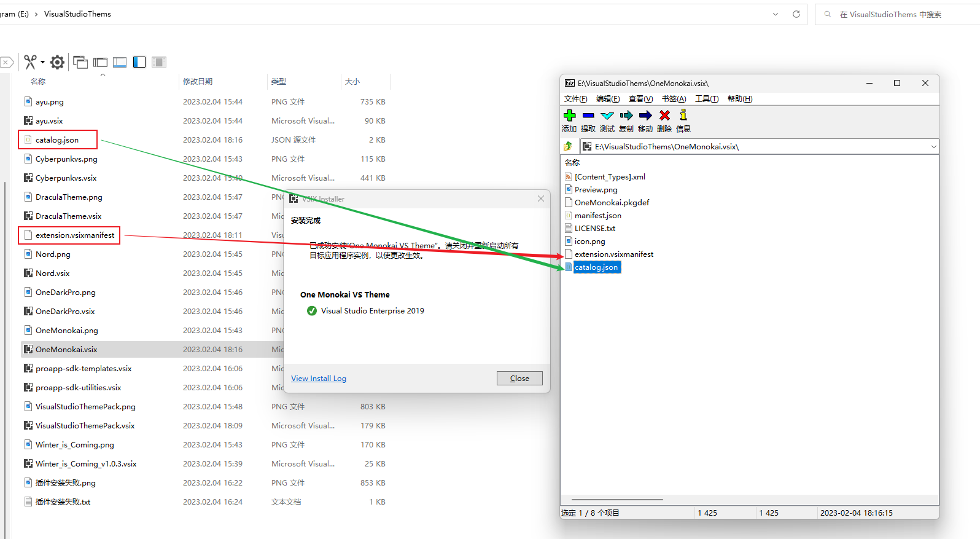Select proapp-sdk-templates.vsix in Explorer
980x539 pixels.
point(84,369)
